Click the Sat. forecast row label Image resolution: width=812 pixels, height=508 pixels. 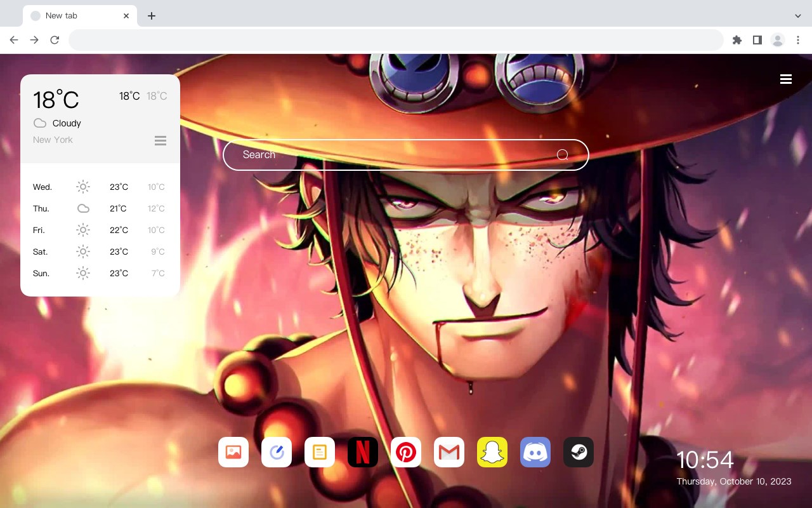41,251
